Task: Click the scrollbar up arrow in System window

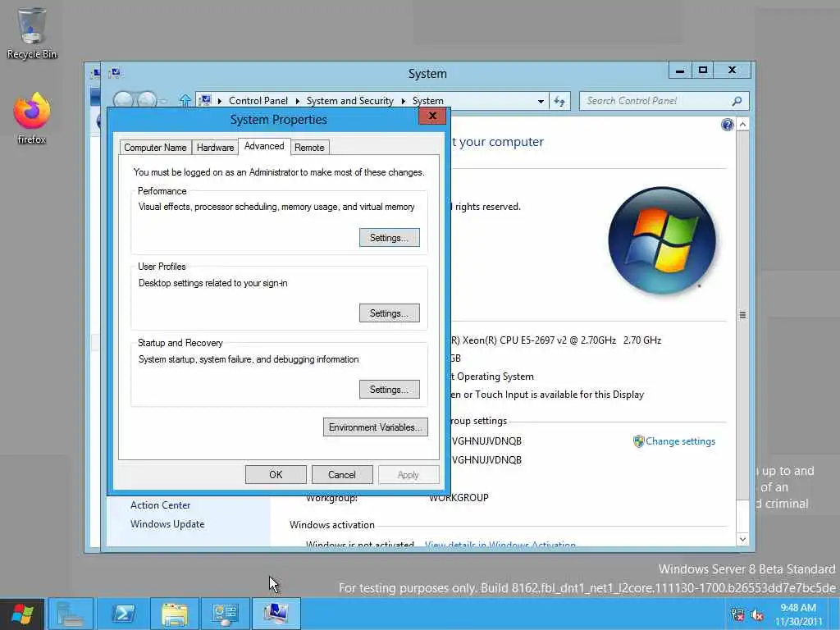Action: pos(742,125)
